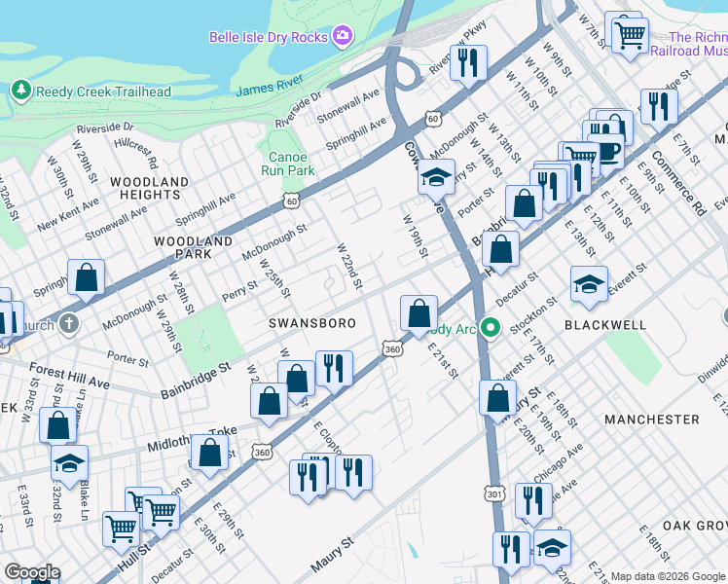Click the shopping bag marker above E 21st St
This screenshot has height=584, width=728.
click(419, 315)
